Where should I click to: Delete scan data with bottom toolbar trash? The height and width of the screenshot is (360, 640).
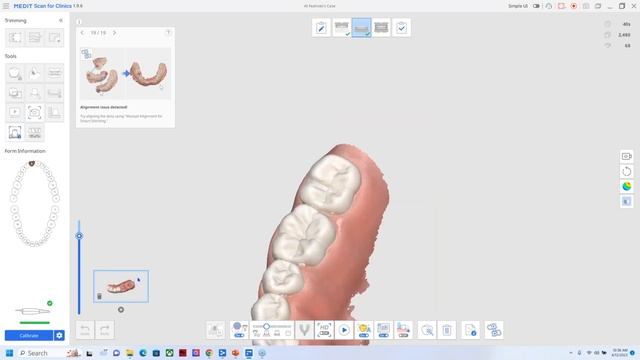tap(447, 330)
